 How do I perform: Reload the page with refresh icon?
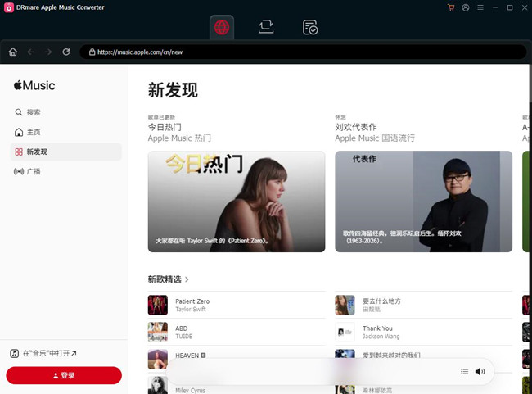[x=66, y=52]
